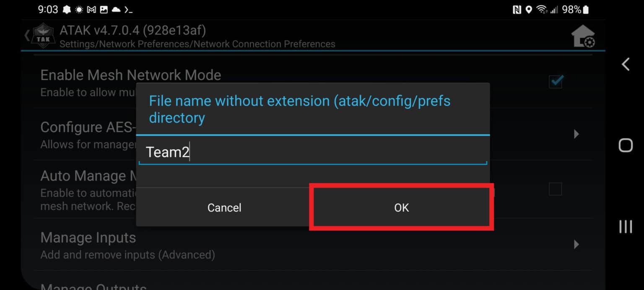Click the Team2 file name field

[x=312, y=152]
